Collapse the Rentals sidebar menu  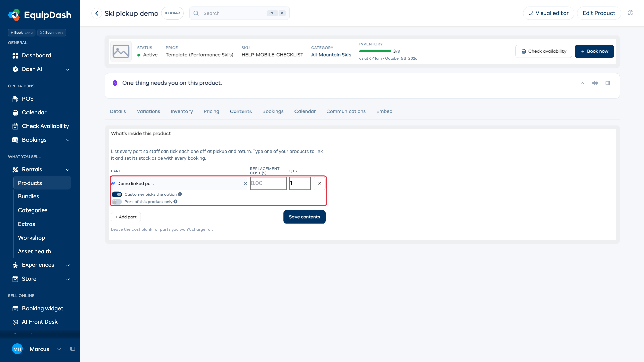point(68,170)
